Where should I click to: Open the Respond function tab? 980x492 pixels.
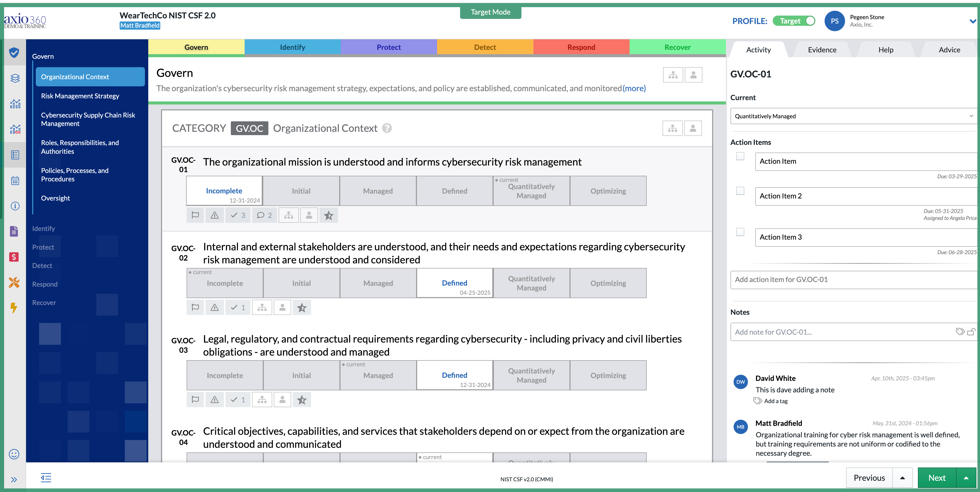581,47
